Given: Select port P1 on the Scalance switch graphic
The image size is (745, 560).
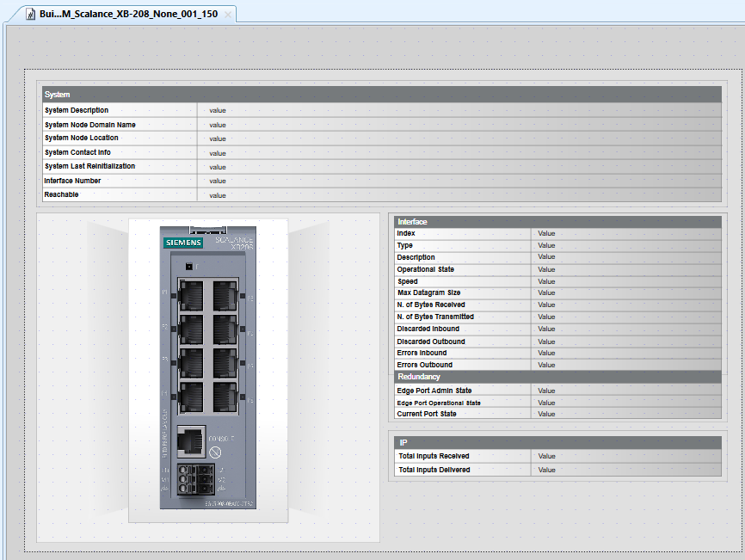Looking at the screenshot, I should coord(194,296).
